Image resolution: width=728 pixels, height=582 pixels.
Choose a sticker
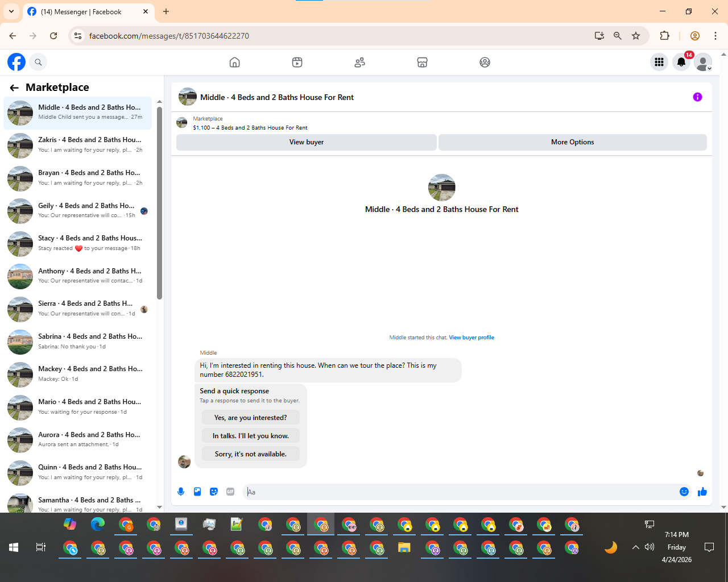tap(214, 492)
